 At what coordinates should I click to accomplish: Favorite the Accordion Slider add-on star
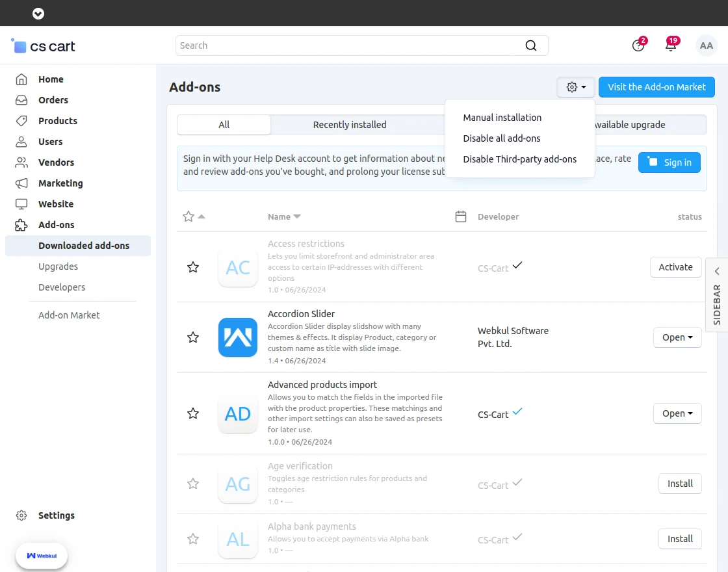click(193, 337)
